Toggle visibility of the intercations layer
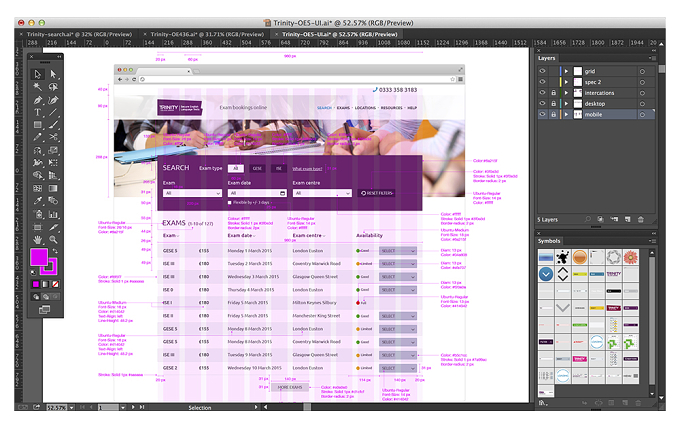Screen dimensions: 680x428 click(543, 93)
